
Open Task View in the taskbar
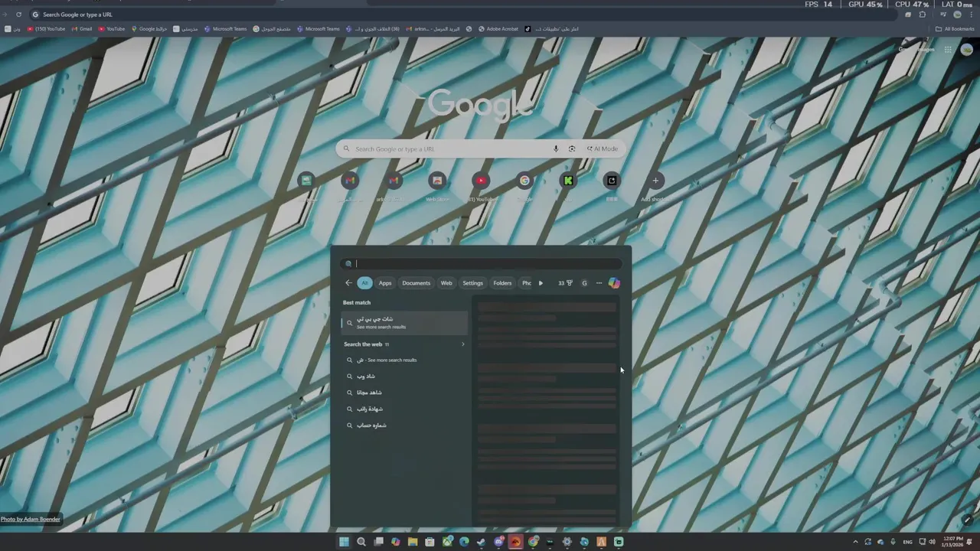click(378, 542)
